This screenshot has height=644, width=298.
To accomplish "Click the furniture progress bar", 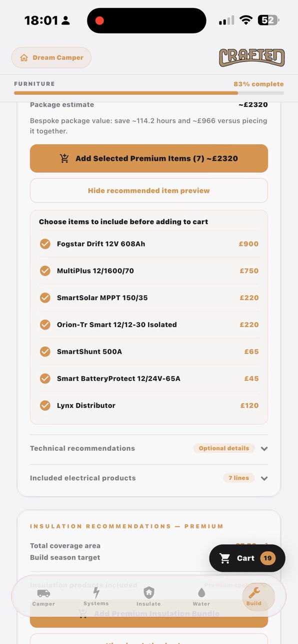I will click(x=149, y=93).
